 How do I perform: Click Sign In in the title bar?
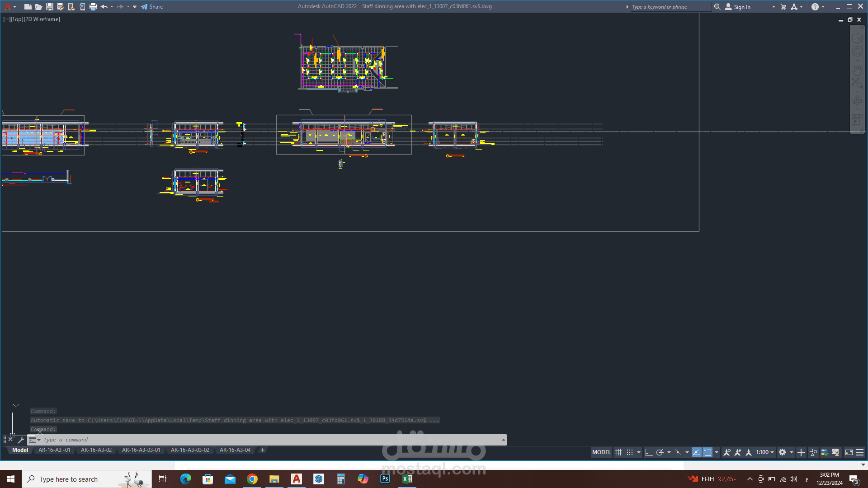(x=741, y=6)
